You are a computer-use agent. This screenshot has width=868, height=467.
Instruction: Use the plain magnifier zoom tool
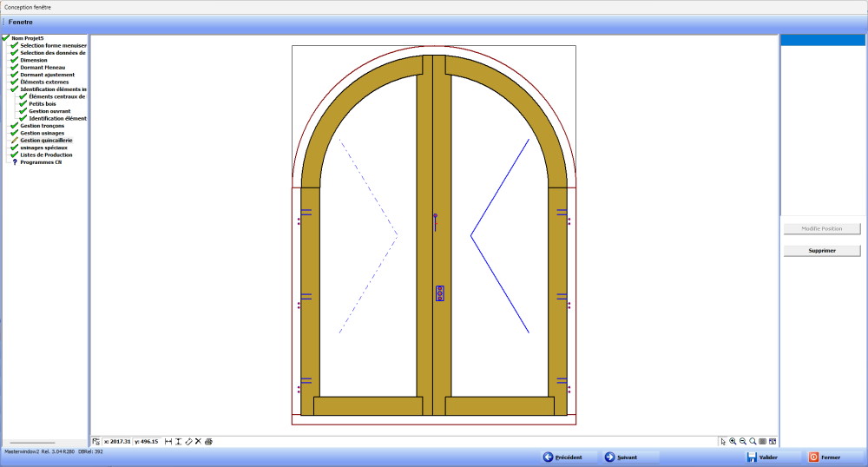tap(753, 442)
